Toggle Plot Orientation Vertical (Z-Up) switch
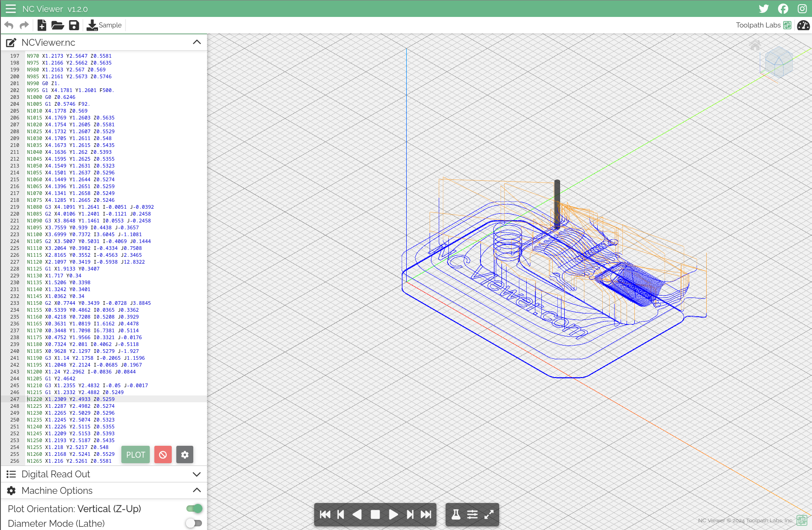The image size is (812, 530). point(194,508)
